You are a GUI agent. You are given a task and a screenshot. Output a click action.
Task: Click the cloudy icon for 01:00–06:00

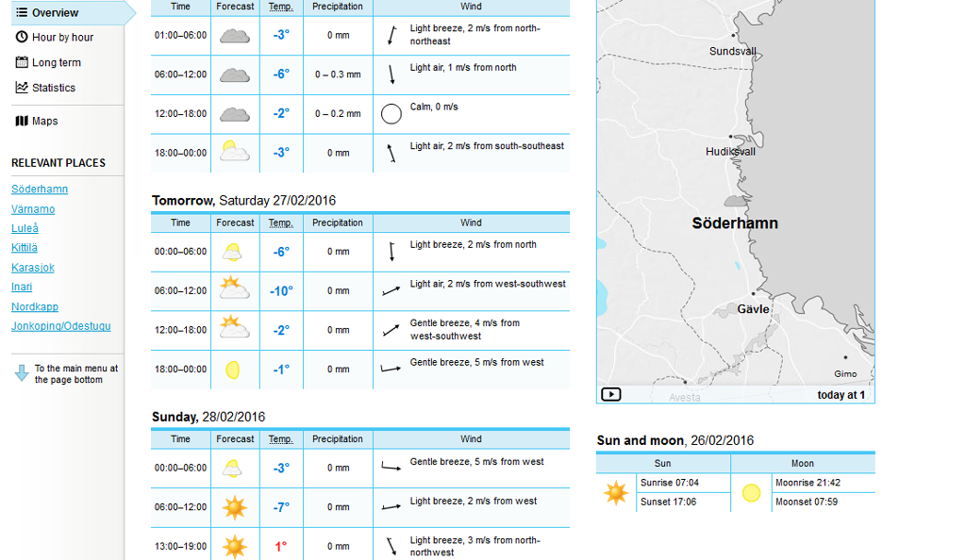coord(235,36)
